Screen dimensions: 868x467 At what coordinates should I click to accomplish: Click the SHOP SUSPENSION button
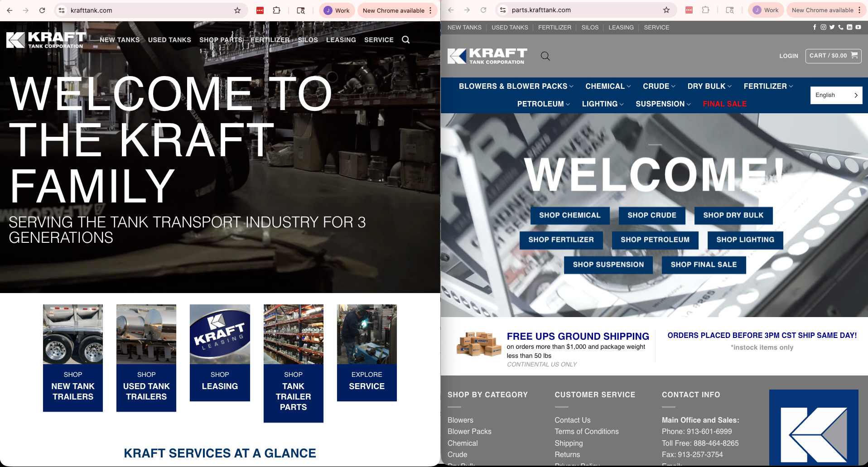coord(608,265)
